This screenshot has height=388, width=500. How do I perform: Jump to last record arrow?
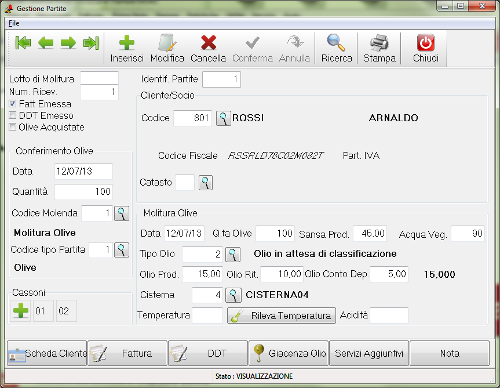(91, 43)
